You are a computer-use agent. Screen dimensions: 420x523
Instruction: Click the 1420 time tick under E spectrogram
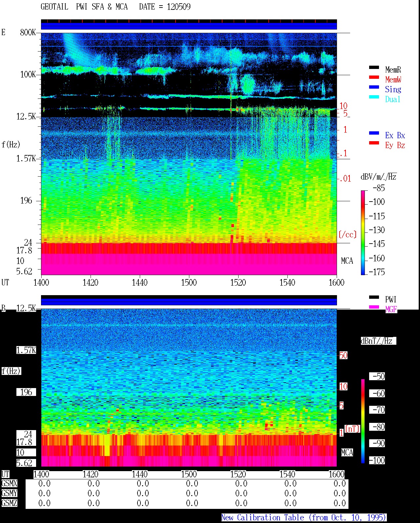click(x=91, y=283)
